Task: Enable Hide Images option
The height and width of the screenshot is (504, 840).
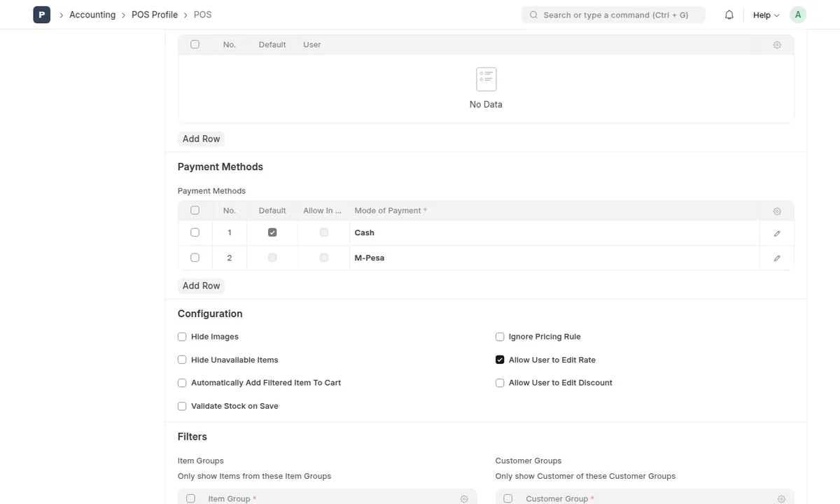Action: click(x=182, y=337)
